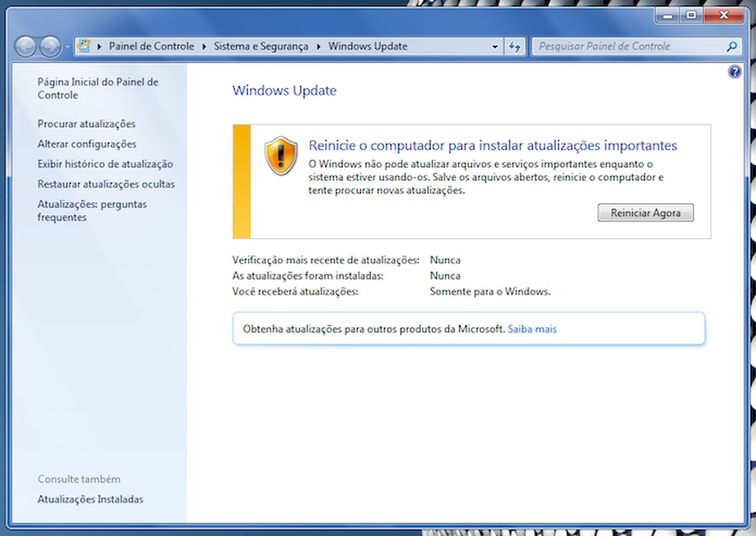
Task: Click Nunca next to Verificação mais recente
Action: [x=445, y=260]
